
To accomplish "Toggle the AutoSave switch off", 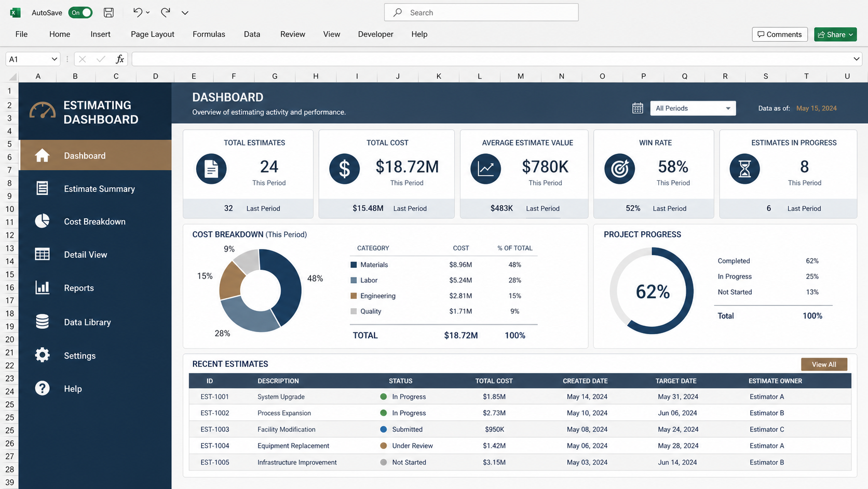I will [x=80, y=12].
